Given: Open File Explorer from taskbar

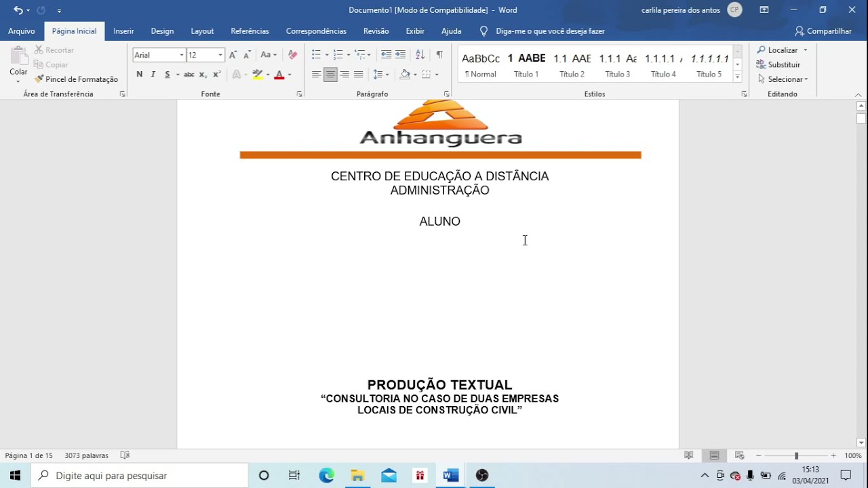Looking at the screenshot, I should pos(357,476).
